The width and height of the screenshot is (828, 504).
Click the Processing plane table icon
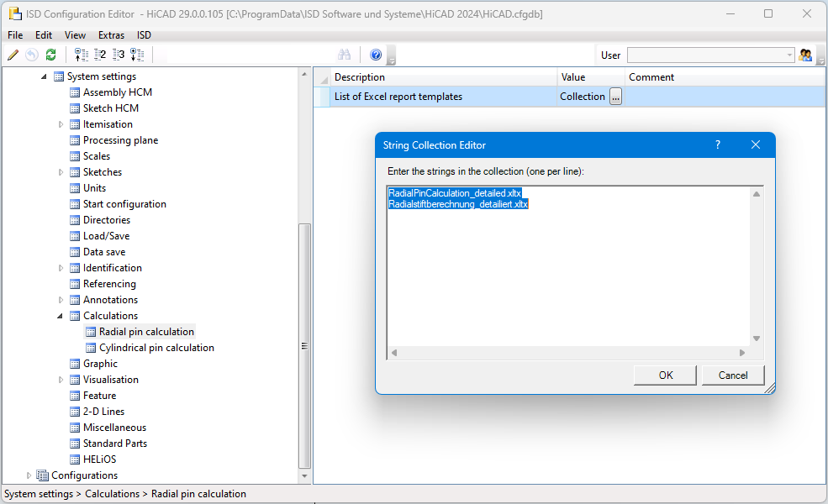(x=75, y=140)
